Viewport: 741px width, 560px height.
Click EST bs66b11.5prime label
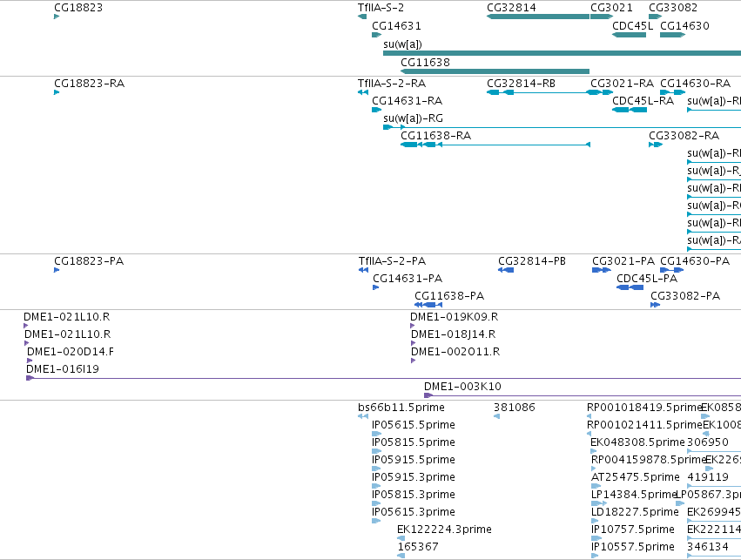coord(401,408)
